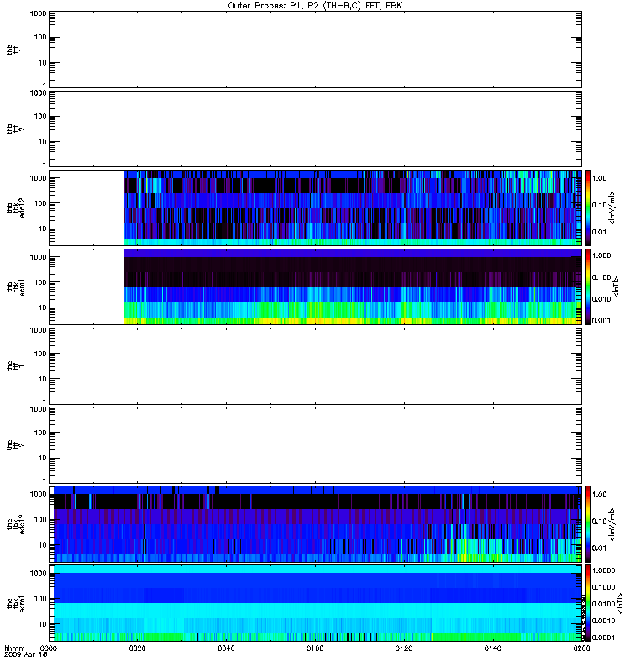Click the '10' tick on thc fff 2 axis
This screenshot has height=672, width=630.
coord(43,458)
